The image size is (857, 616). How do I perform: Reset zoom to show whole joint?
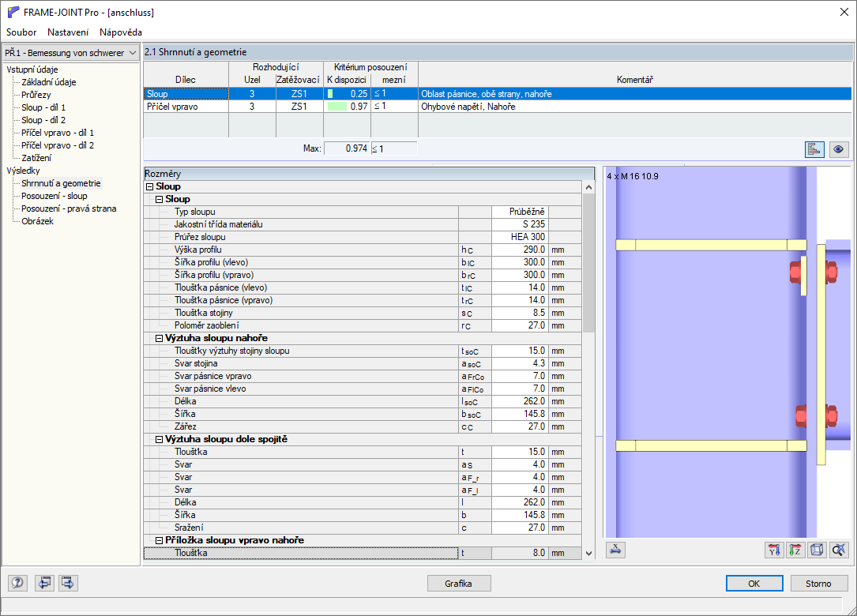(838, 550)
